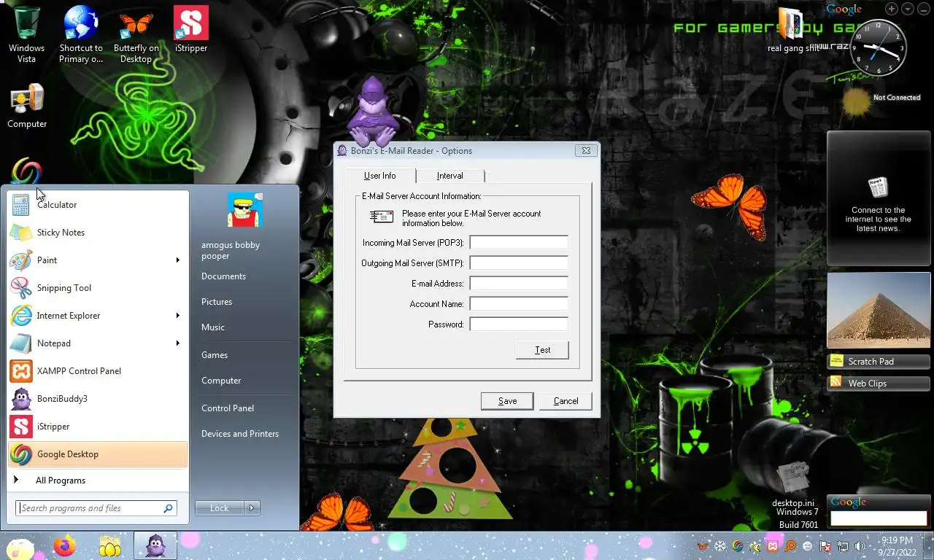Click the user account picture
The height and width of the screenshot is (560, 934).
pos(244,210)
